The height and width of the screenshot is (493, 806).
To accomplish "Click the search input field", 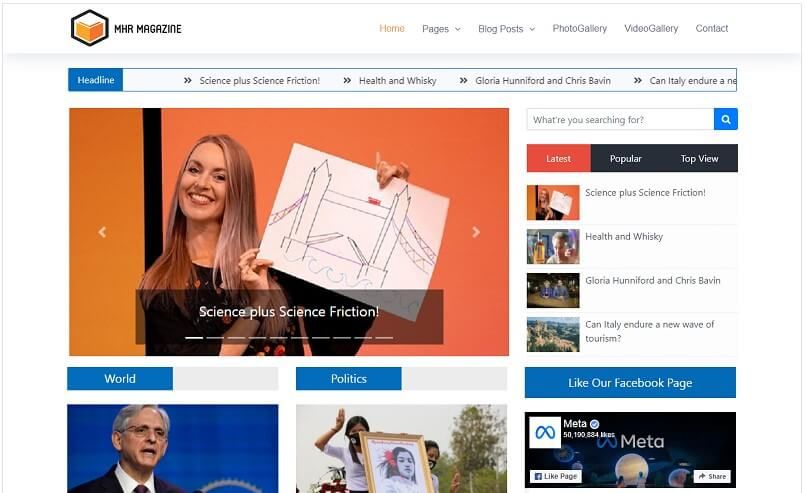I will 620,119.
